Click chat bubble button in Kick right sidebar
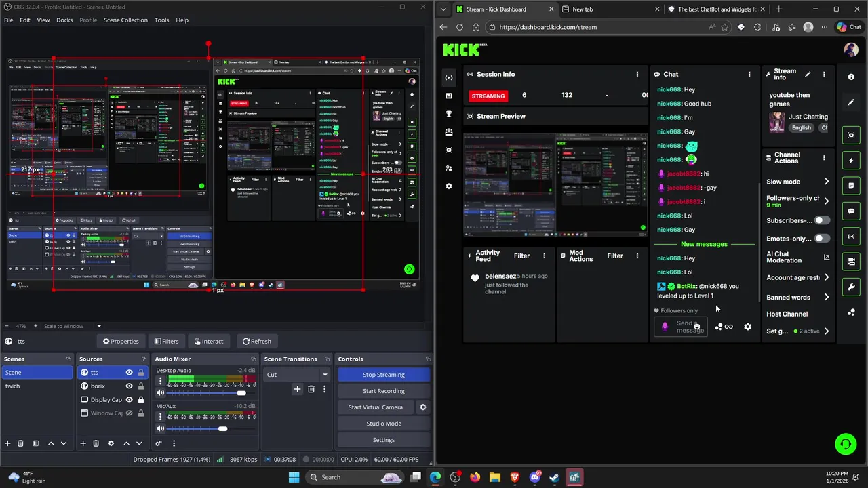868x488 pixels. click(851, 211)
